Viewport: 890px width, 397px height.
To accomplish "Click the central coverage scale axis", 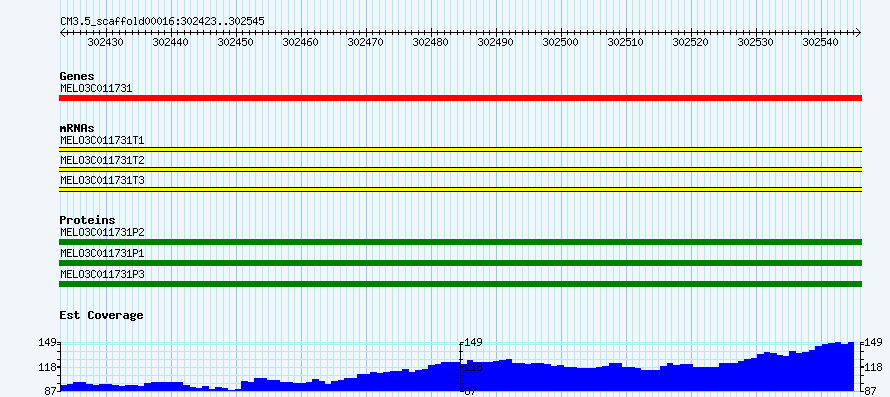I will pos(461,367).
